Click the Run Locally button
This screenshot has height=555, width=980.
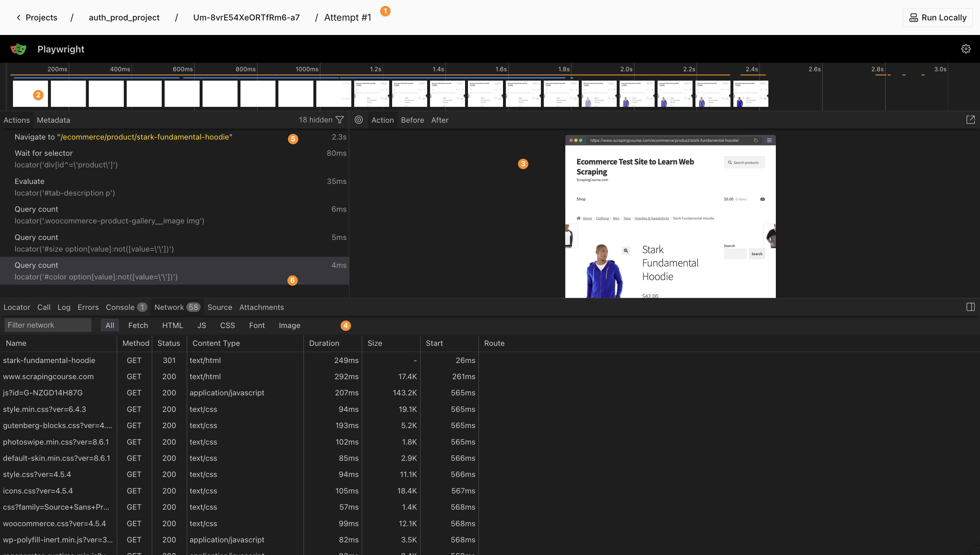tap(937, 17)
